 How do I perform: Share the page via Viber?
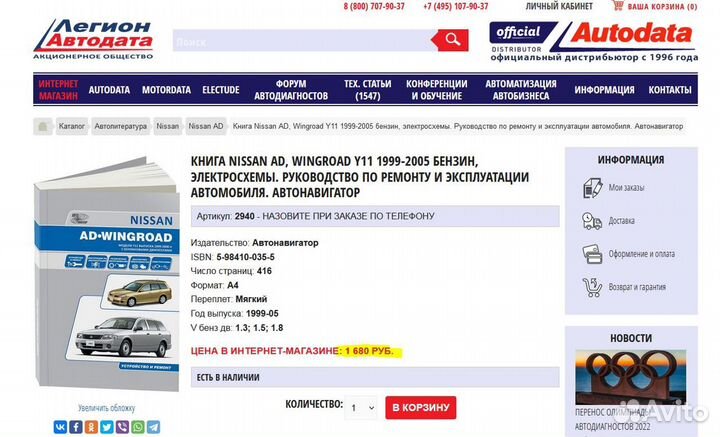(122, 427)
